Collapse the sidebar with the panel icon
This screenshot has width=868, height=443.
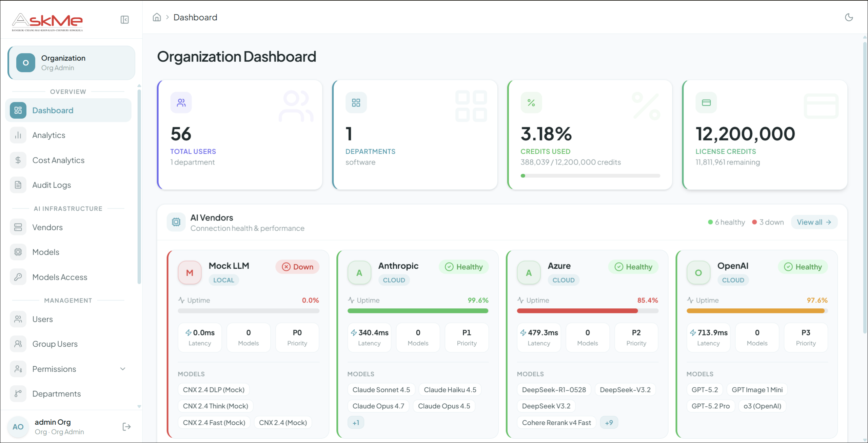pyautogui.click(x=124, y=20)
